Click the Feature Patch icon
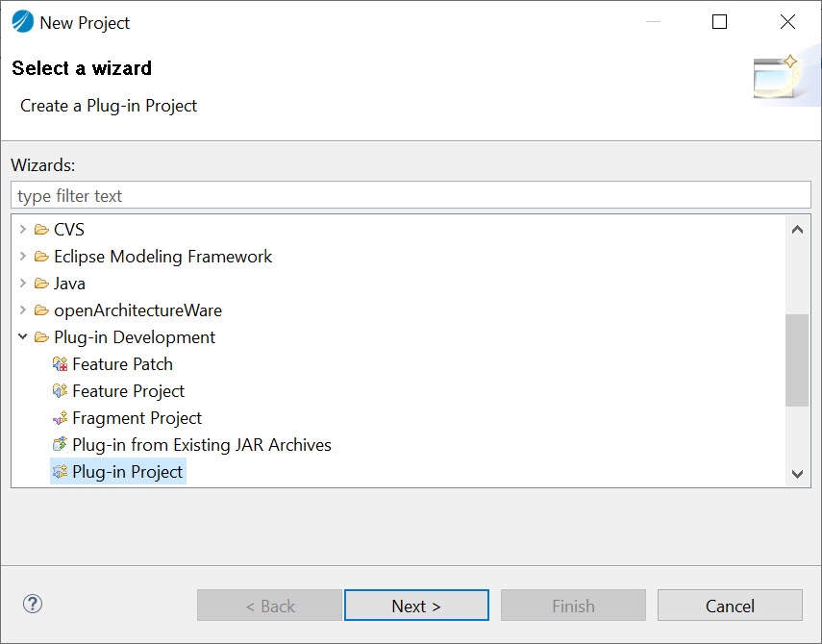This screenshot has width=822, height=644. coord(61,364)
